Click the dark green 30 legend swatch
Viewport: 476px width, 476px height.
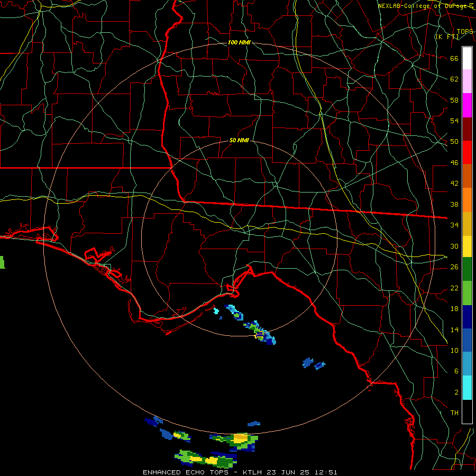467,269
